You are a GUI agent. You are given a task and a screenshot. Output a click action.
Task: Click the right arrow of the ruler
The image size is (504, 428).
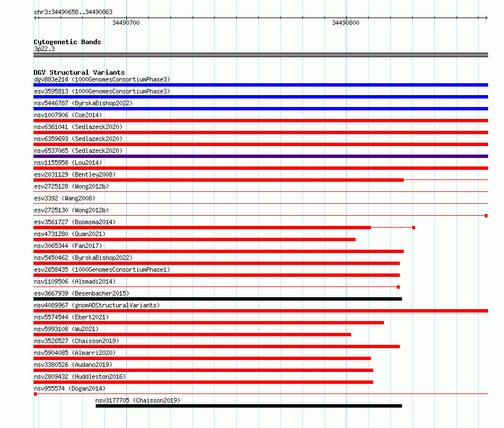point(486,18)
